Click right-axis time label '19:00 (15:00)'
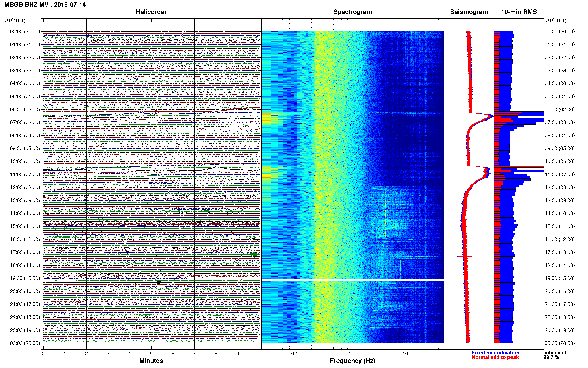Viewport: 588px width, 368px height. 560,278
